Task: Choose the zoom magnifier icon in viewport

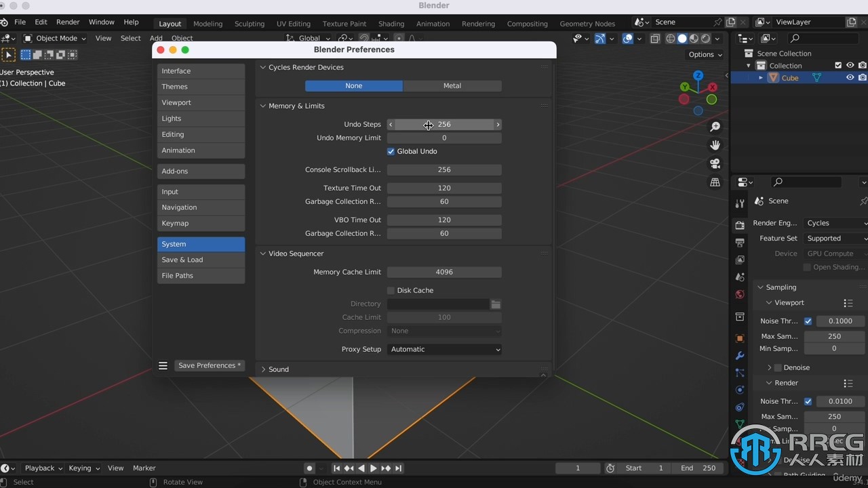Action: click(x=715, y=127)
